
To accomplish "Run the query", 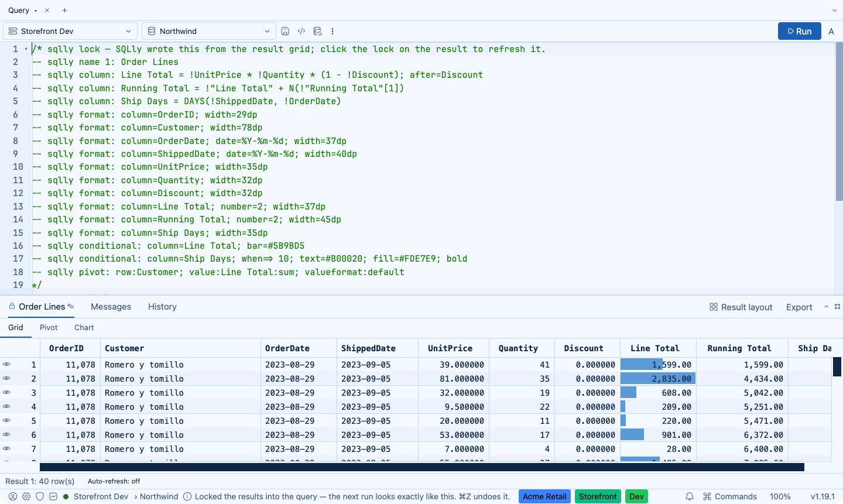I will pyautogui.click(x=800, y=31).
